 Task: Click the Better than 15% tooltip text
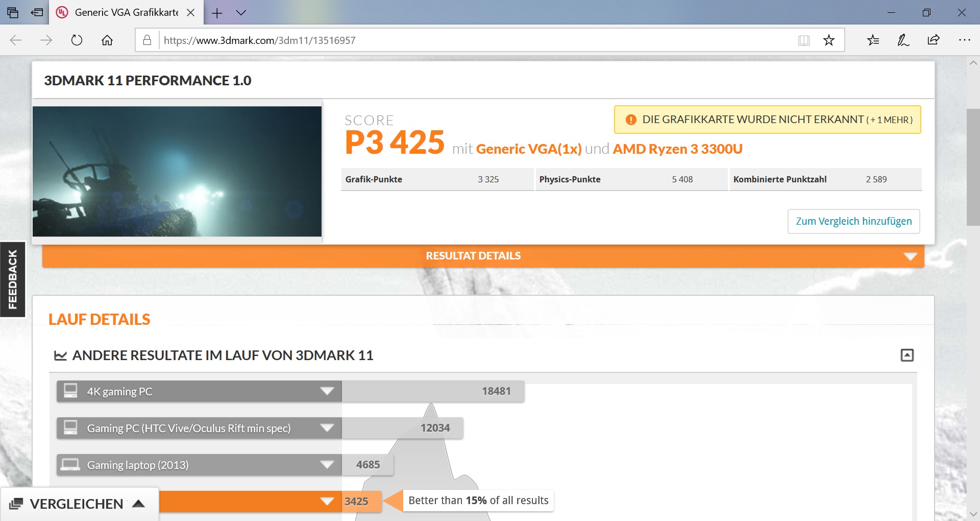click(x=478, y=501)
